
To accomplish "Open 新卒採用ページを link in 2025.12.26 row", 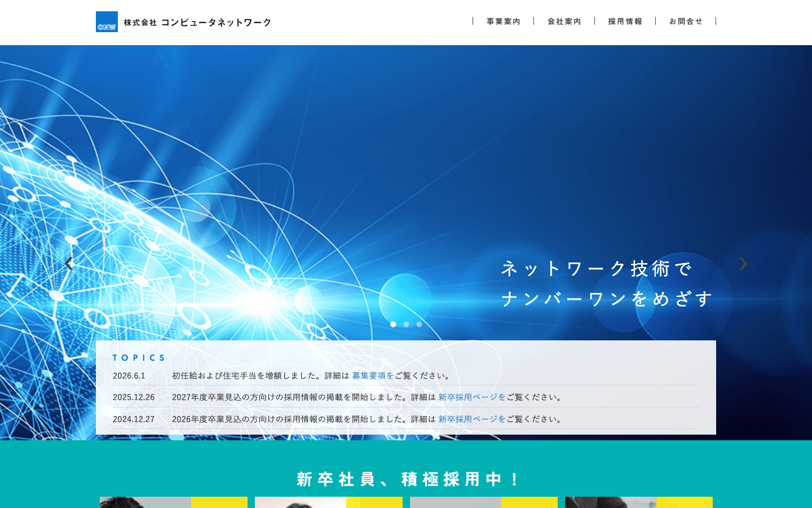I will coord(472,397).
